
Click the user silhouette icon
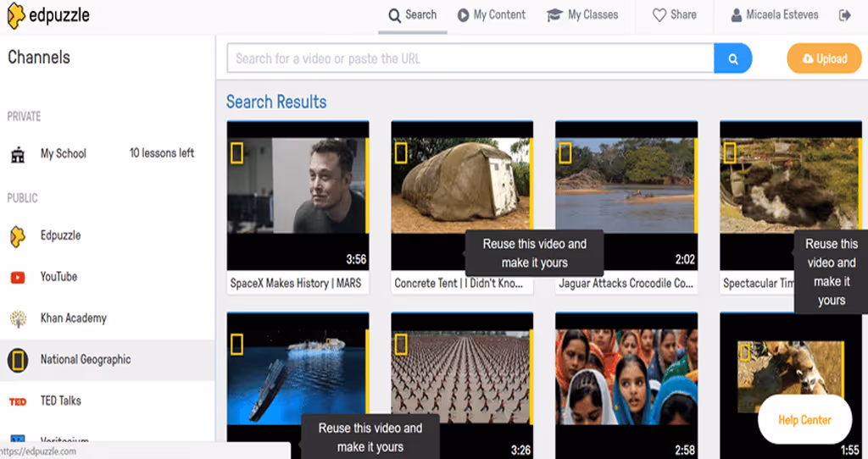tap(737, 15)
